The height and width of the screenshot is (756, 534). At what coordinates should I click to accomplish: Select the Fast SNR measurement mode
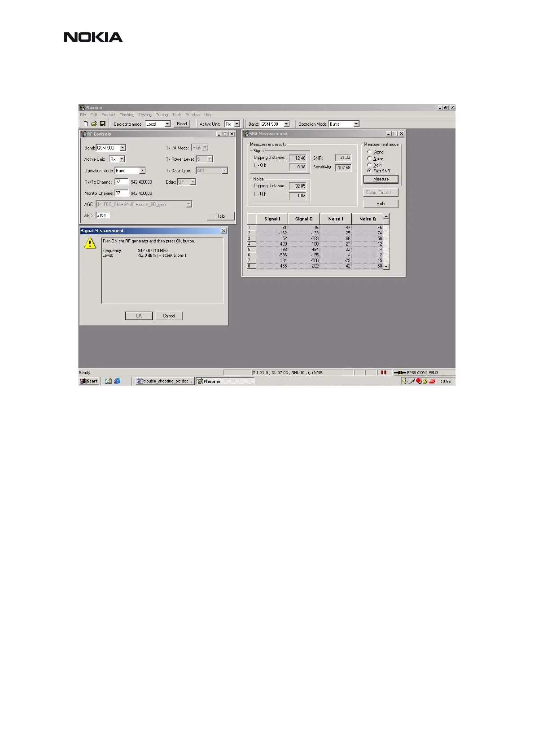(369, 171)
